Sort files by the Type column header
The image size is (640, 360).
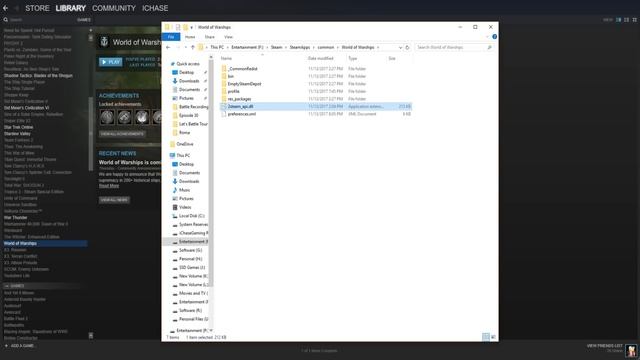click(353, 58)
